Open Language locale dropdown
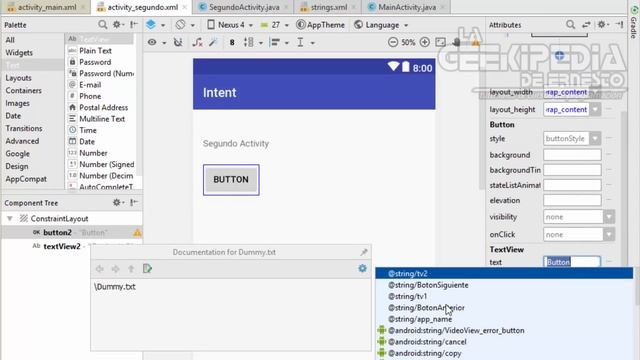The width and height of the screenshot is (640, 360). [x=381, y=25]
